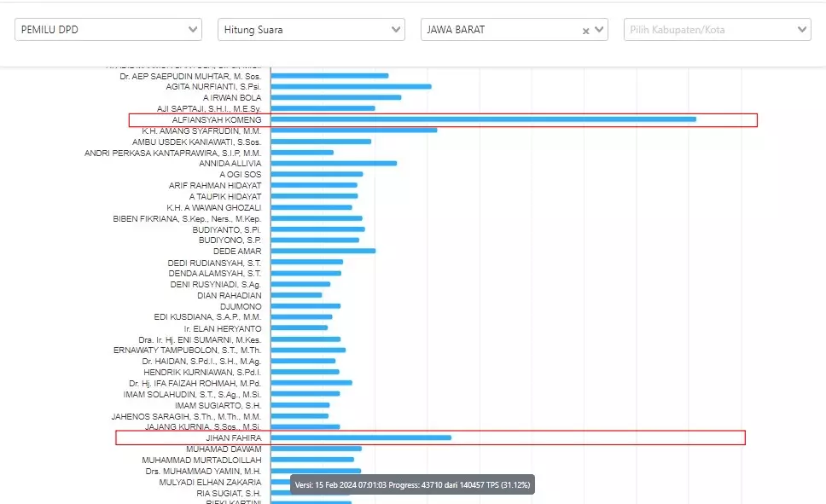
Task: Click the AGITA NURFIANTI vote bar
Action: 351,86
